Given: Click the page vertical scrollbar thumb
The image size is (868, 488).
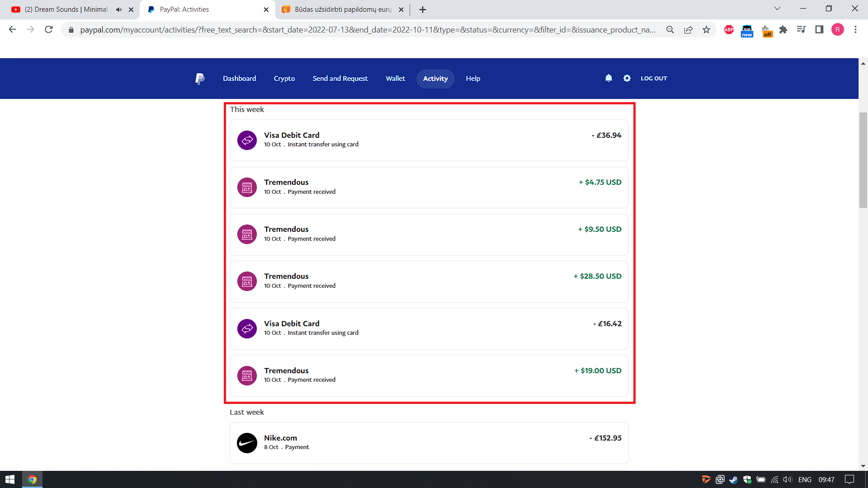Looking at the screenshot, I should (x=863, y=160).
